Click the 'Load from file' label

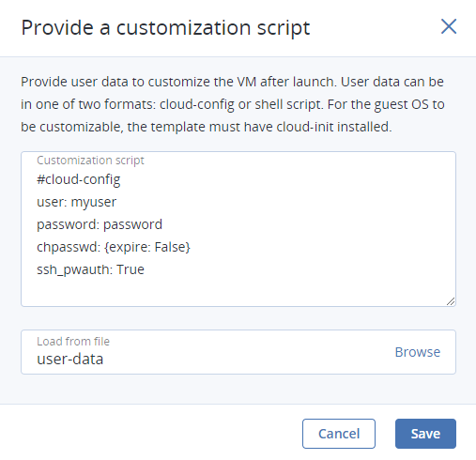(73, 342)
